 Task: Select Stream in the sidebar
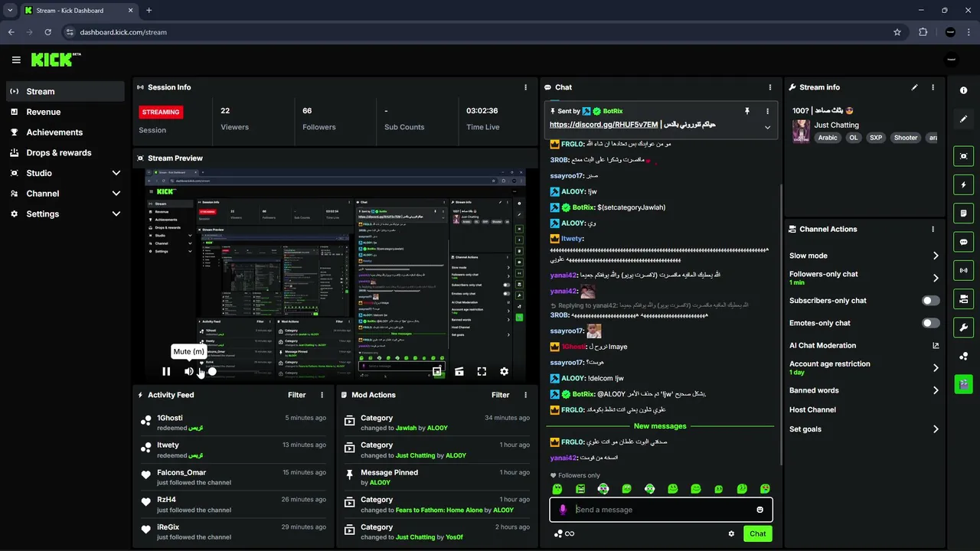(x=65, y=91)
